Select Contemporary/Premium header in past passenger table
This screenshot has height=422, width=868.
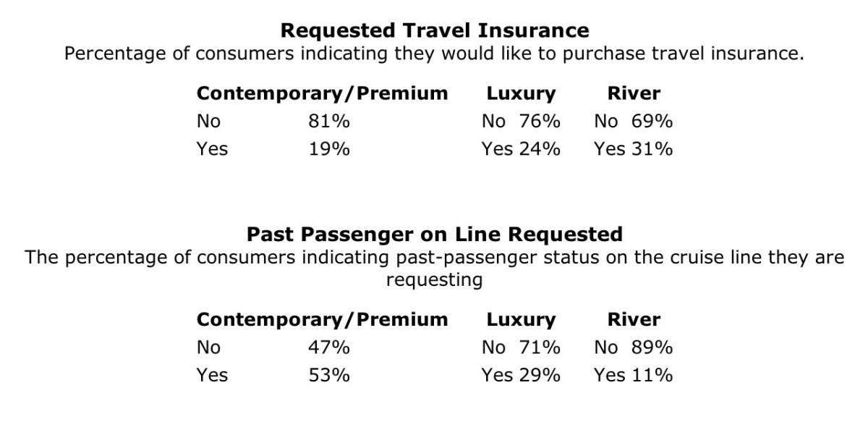pyautogui.click(x=323, y=320)
